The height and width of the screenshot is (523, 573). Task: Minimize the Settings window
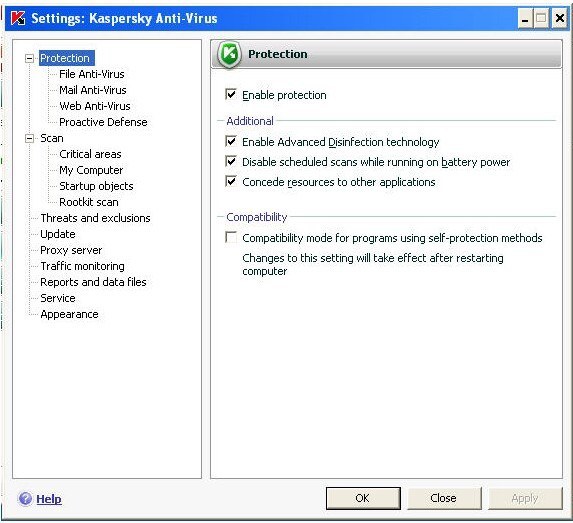tap(525, 18)
